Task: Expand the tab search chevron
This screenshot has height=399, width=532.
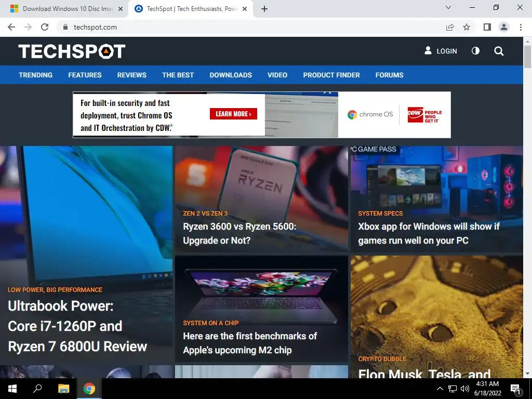Action: coord(448,7)
